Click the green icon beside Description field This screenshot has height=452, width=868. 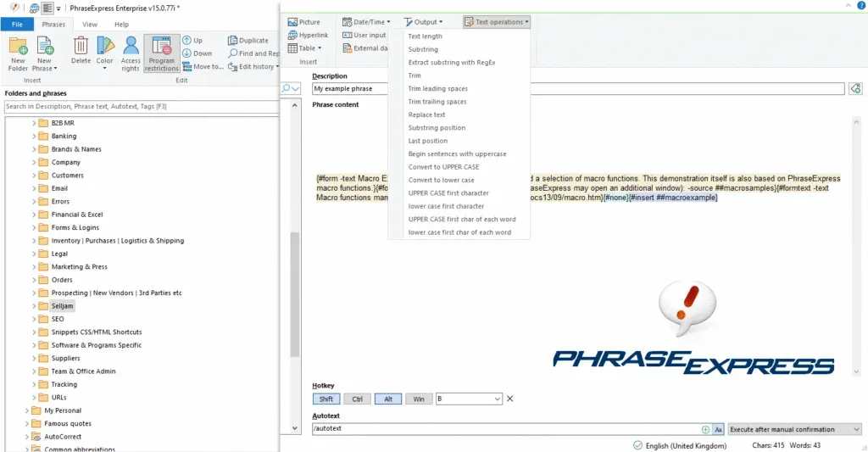pyautogui.click(x=855, y=89)
